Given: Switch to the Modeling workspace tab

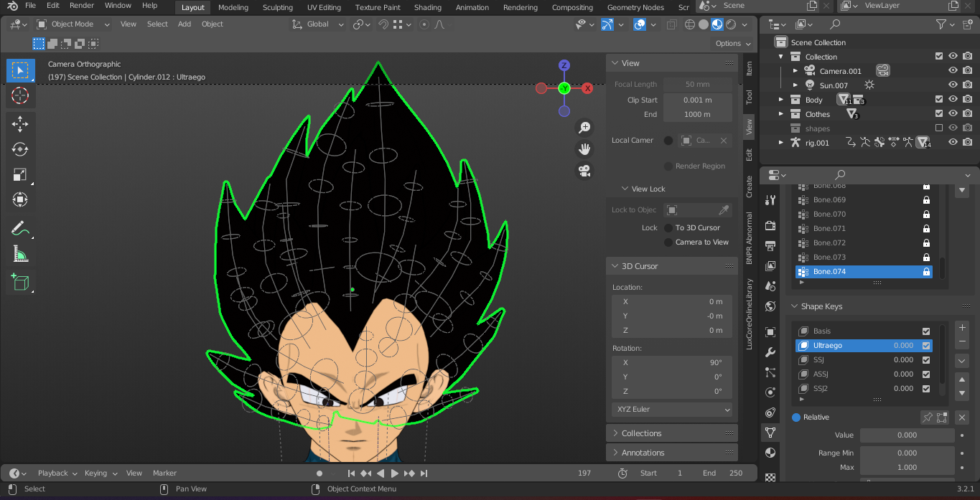Looking at the screenshot, I should click(x=233, y=7).
